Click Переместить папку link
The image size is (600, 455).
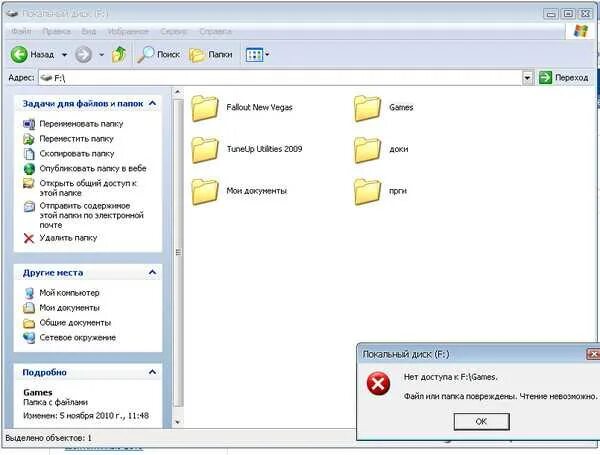[x=77, y=139]
